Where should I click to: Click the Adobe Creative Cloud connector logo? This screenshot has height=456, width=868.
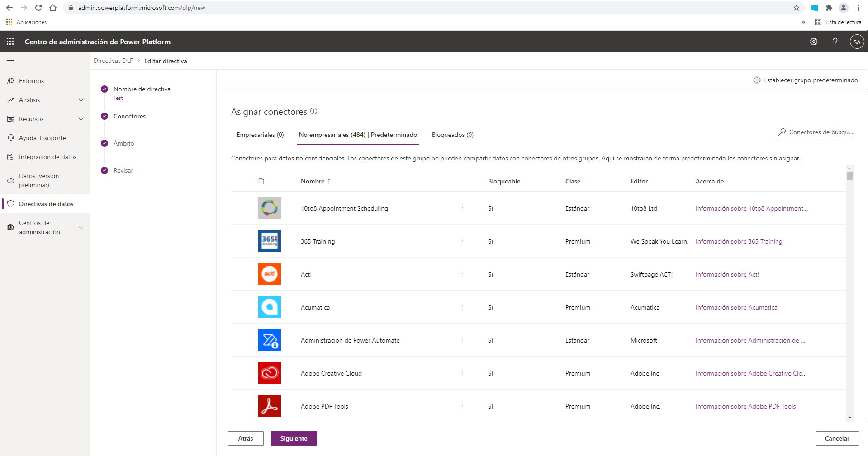(x=270, y=373)
